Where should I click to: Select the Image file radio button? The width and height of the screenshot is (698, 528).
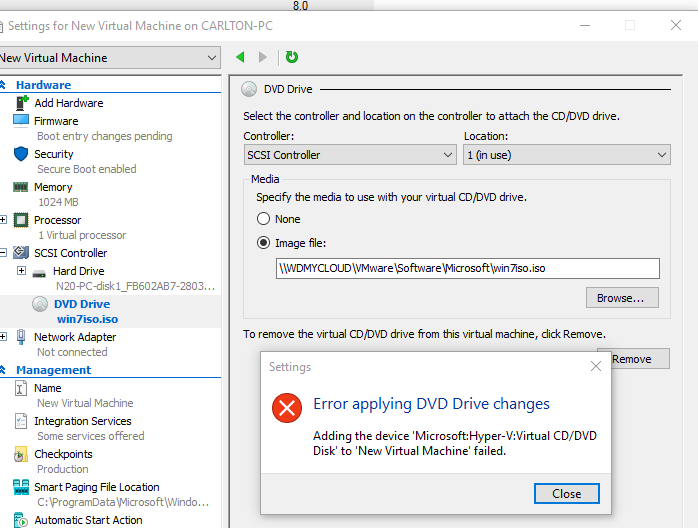pyautogui.click(x=264, y=243)
